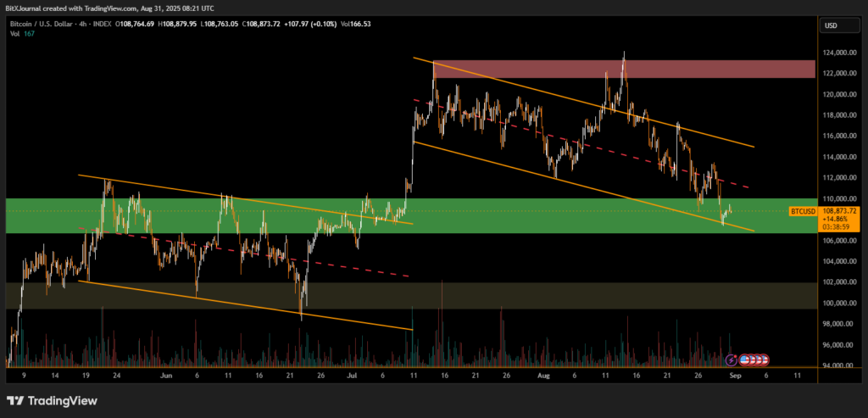Click the last US flag economic event icon

click(764, 359)
